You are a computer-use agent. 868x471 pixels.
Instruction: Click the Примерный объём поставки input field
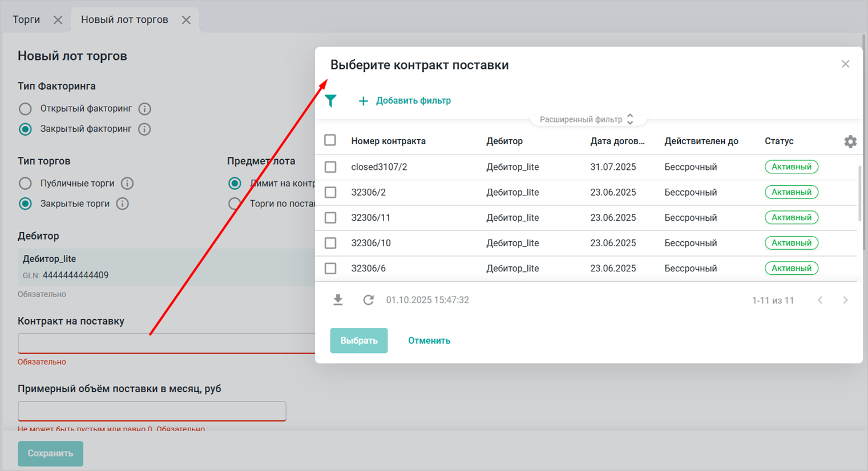152,411
